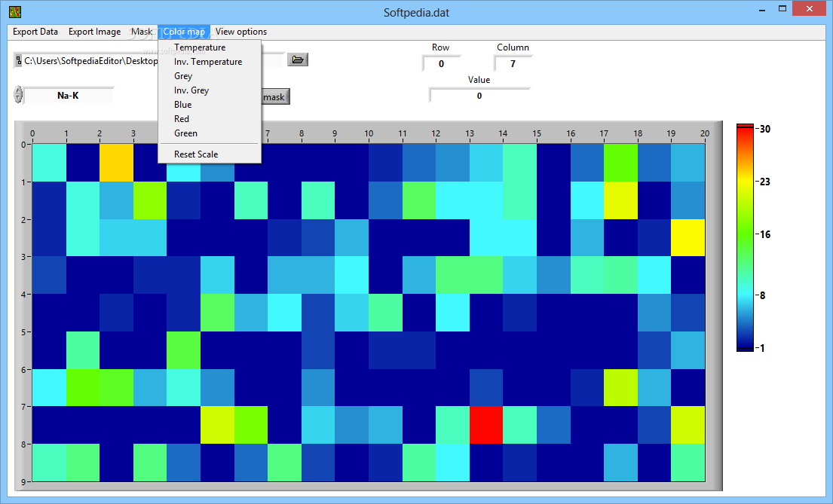The image size is (833, 504).
Task: Click the scale label 8
Action: (x=762, y=295)
